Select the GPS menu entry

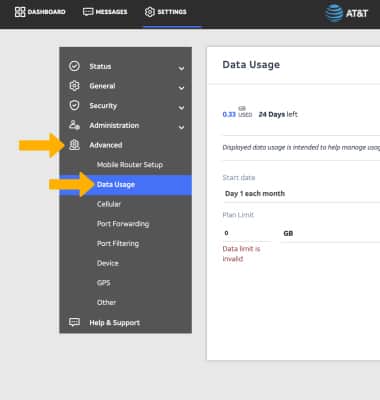[104, 283]
